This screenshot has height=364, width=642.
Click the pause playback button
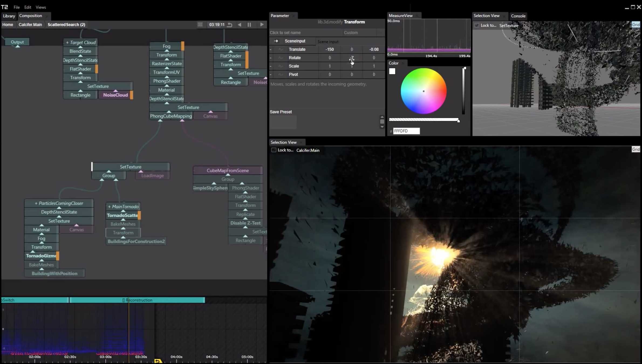[x=249, y=25]
